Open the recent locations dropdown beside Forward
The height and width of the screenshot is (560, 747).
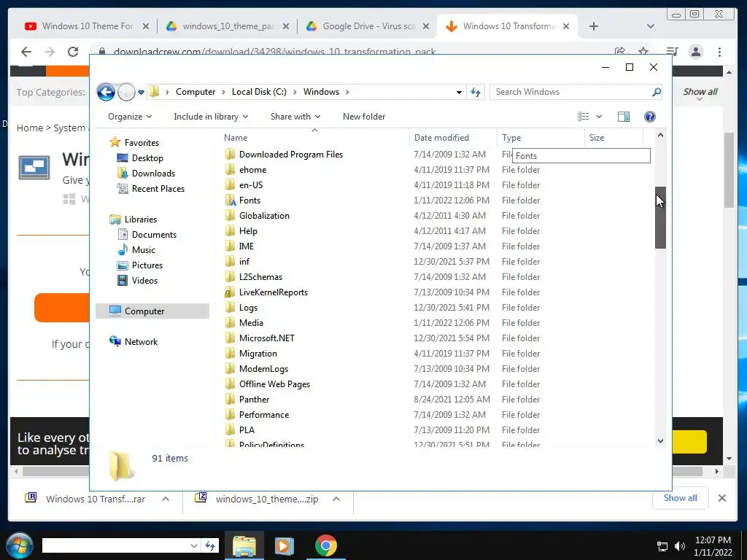click(x=141, y=93)
